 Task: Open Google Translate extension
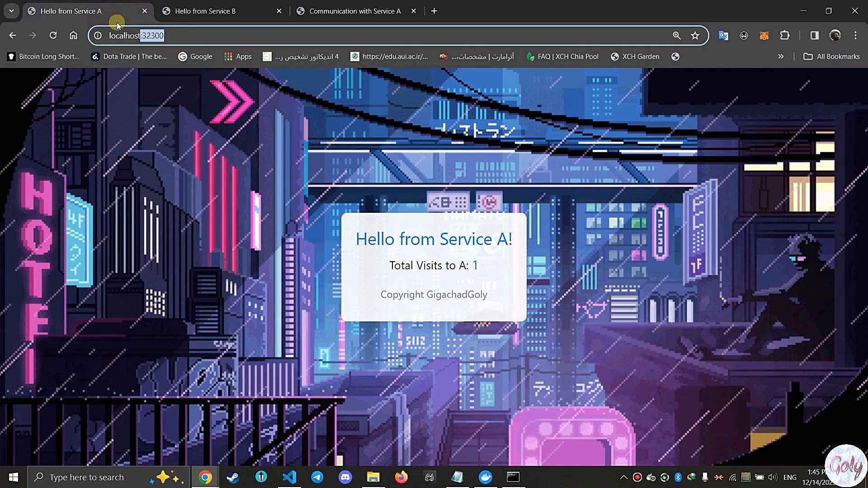point(723,35)
